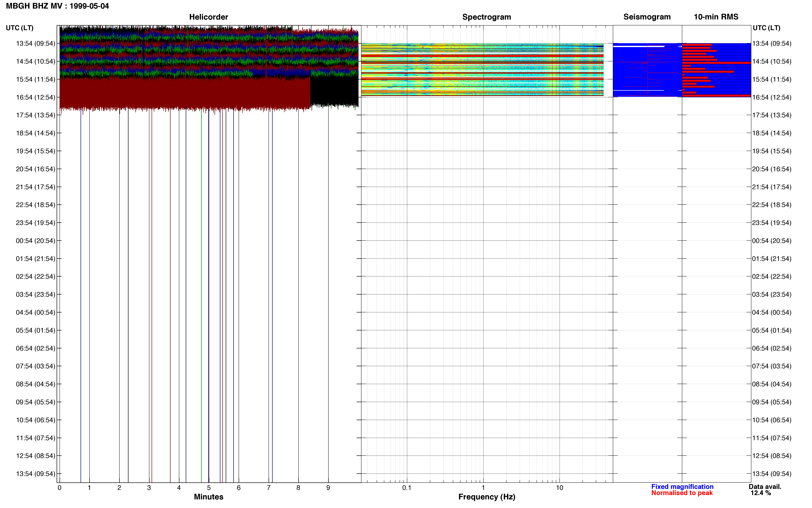Click the "0" tick on the Minutes axis

tap(59, 488)
